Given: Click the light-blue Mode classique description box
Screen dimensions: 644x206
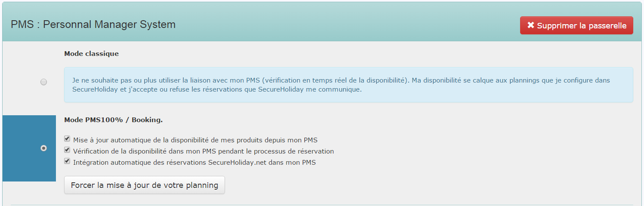Looking at the screenshot, I should point(348,85).
